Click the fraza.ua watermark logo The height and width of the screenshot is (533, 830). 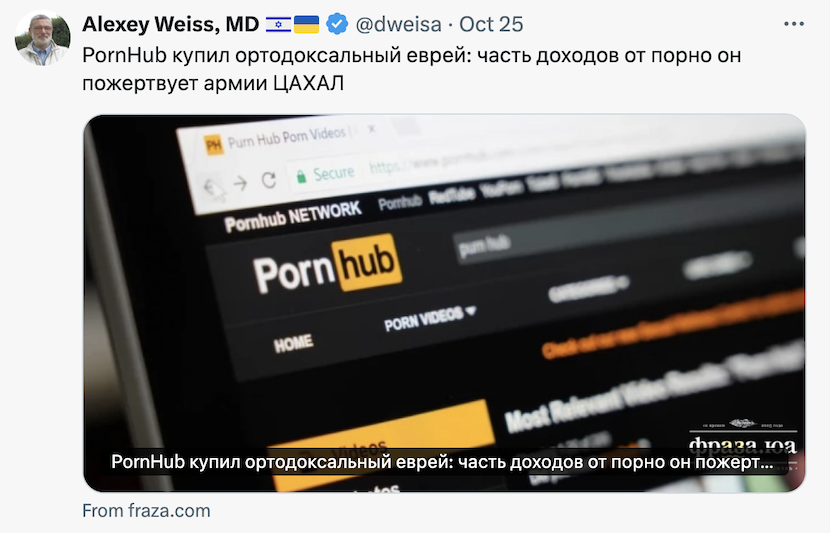click(x=742, y=442)
